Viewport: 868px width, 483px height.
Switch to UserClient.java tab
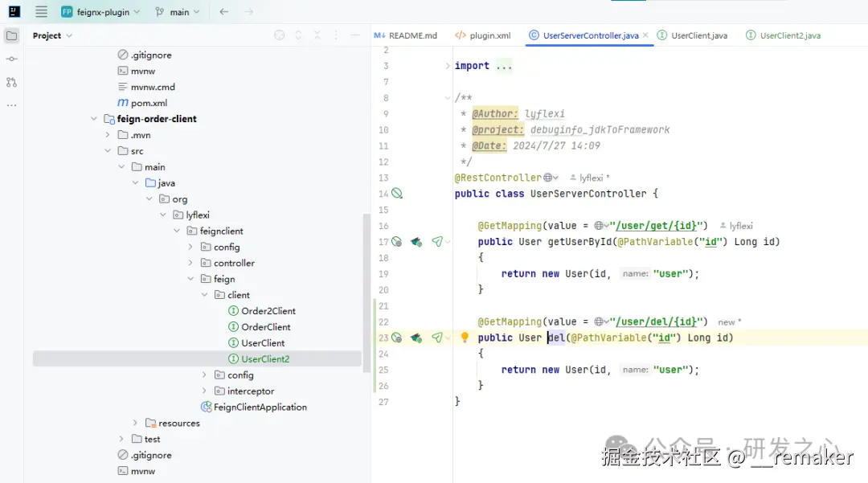(x=693, y=35)
